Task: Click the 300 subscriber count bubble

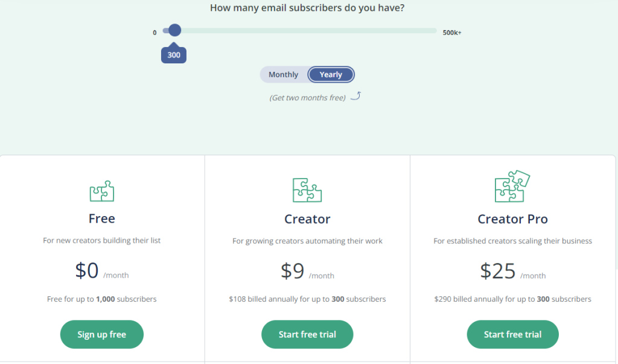Action: coord(174,54)
